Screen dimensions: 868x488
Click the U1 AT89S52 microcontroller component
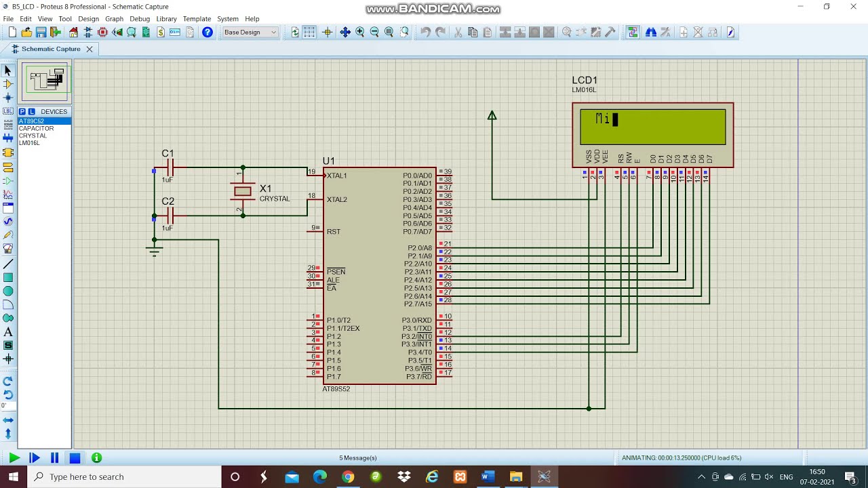coord(379,276)
